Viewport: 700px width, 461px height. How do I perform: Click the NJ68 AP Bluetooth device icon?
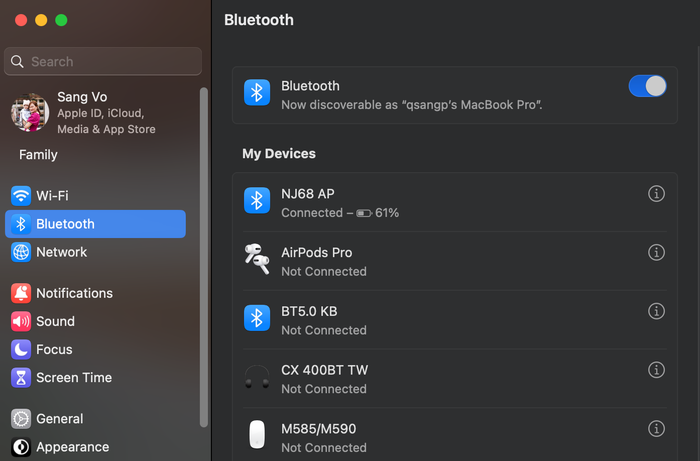pyautogui.click(x=257, y=200)
